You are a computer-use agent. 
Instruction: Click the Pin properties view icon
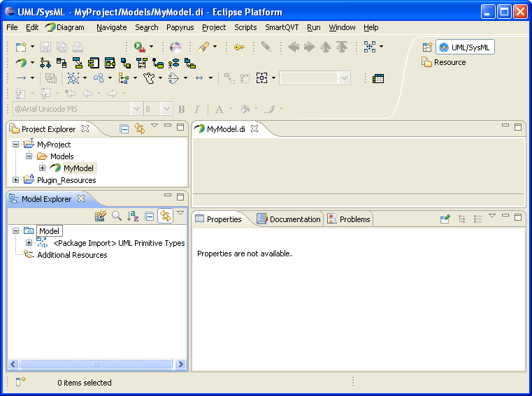[445, 219]
